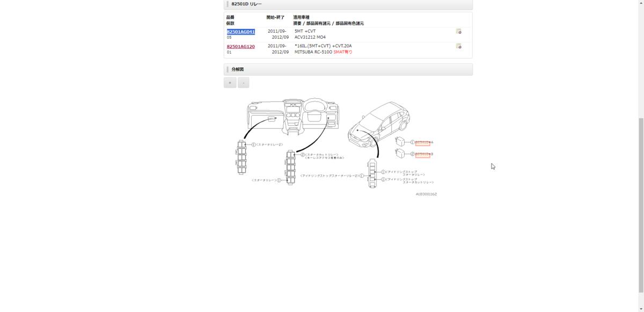
Task: Click circled ② marker for スタータカットリレー
Action: [302, 154]
